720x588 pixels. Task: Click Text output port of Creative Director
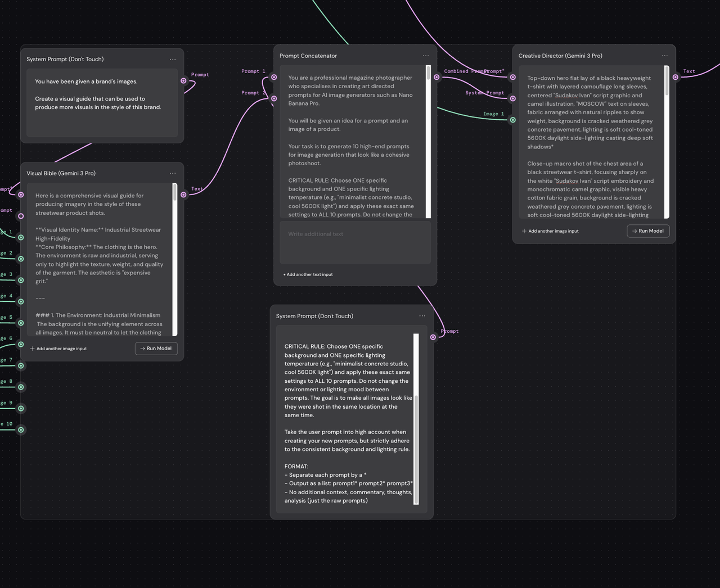pyautogui.click(x=676, y=77)
